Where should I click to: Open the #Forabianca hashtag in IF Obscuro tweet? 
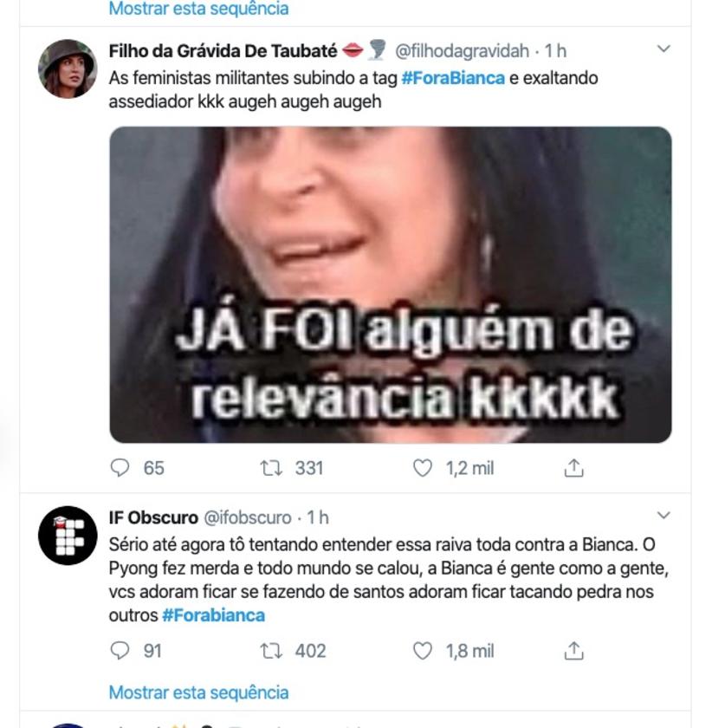tap(213, 615)
